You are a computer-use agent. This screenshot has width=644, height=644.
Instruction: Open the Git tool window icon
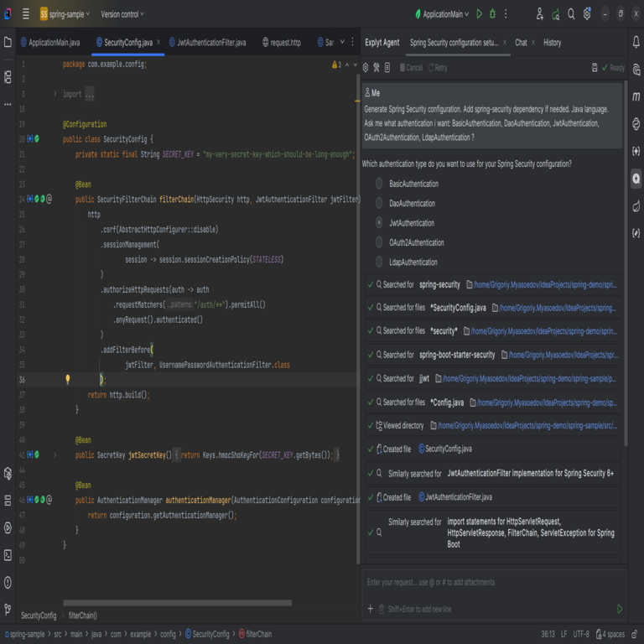(x=8, y=609)
